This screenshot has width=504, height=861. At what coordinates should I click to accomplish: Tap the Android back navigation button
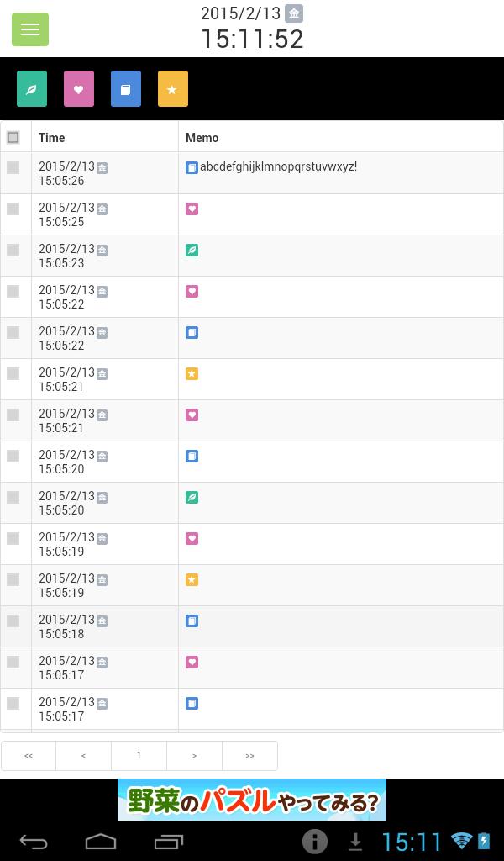34,841
